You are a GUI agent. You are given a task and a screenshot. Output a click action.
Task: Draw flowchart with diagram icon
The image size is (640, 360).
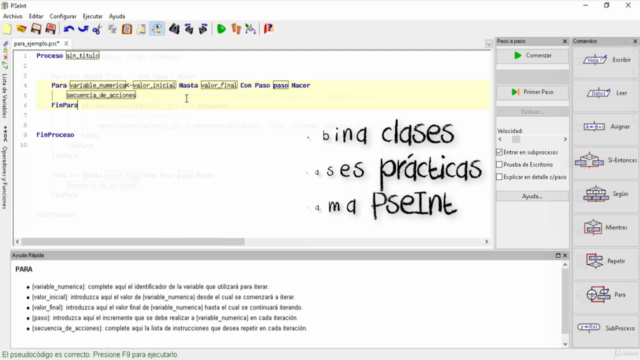click(x=251, y=29)
